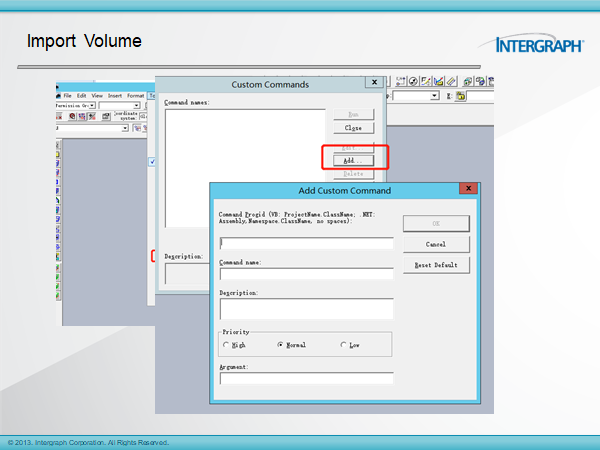This screenshot has height=450, width=600.
Task: Click the Description box in Add Custom Command
Action: [307, 309]
